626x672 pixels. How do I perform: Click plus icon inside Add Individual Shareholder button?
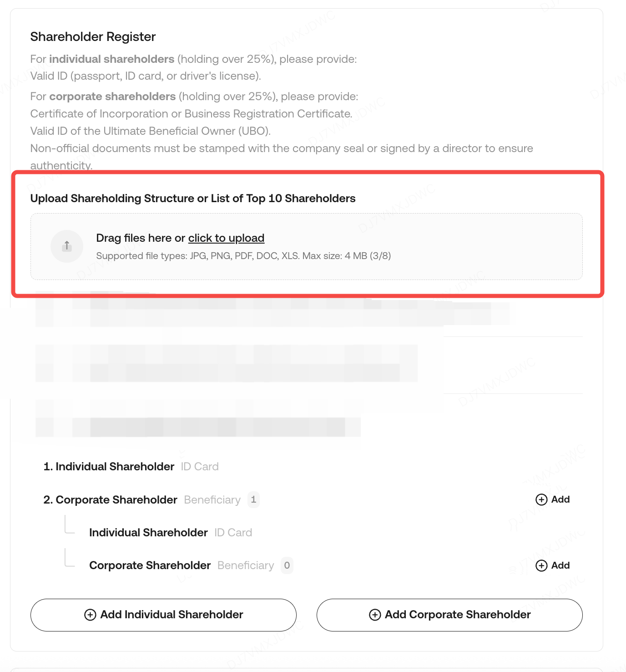click(x=90, y=615)
